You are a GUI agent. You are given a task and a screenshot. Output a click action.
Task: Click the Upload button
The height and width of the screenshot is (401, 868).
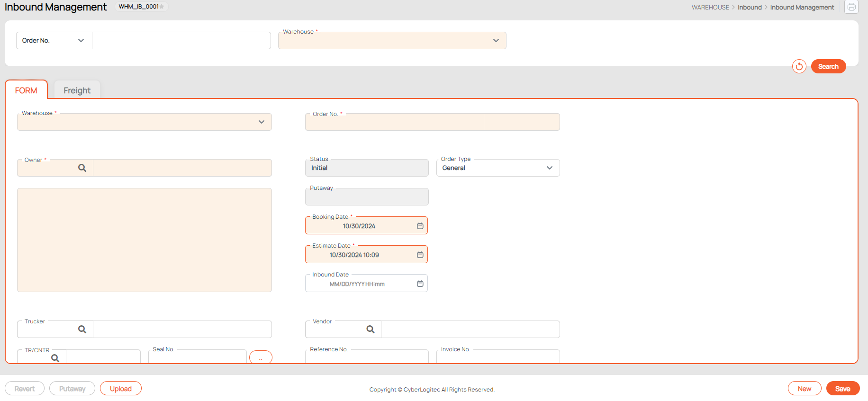coord(120,389)
